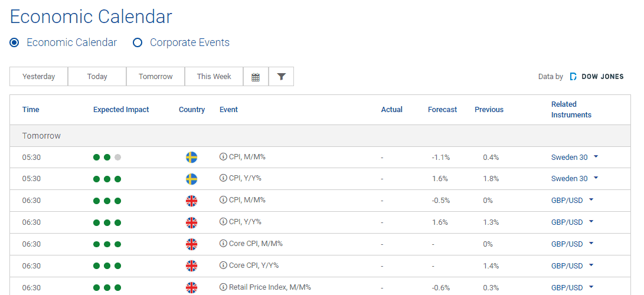Click the Dow Jones logo
The width and height of the screenshot is (644, 295).
597,77
